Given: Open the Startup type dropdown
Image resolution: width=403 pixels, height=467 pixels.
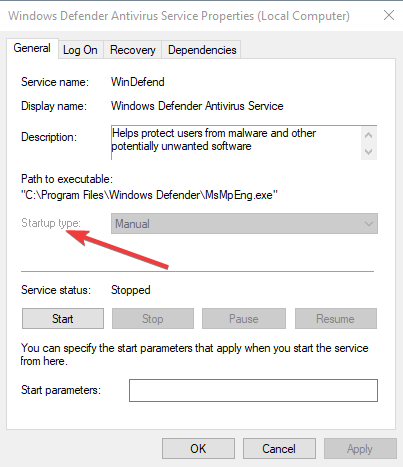Looking at the screenshot, I should (x=244, y=224).
